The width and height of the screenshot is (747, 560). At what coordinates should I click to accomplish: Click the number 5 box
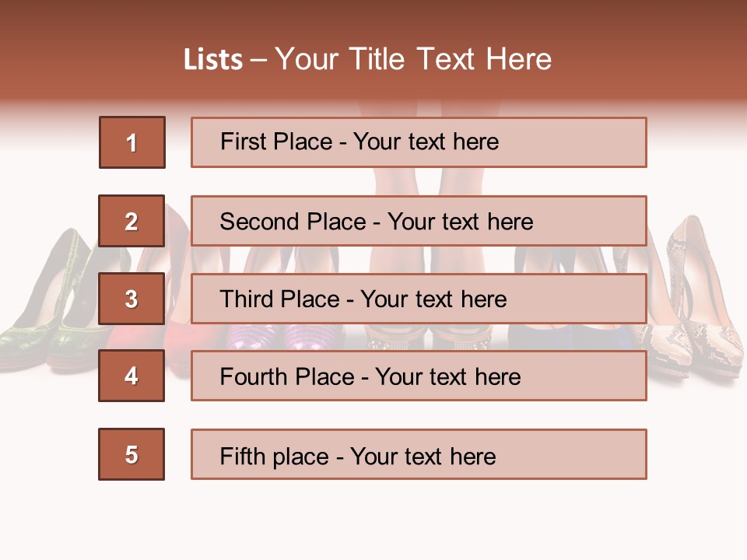tap(132, 454)
